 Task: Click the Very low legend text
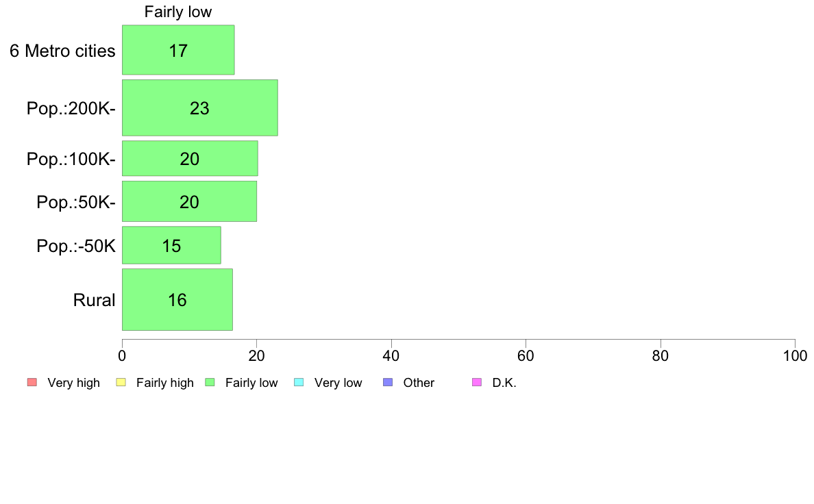coord(338,383)
